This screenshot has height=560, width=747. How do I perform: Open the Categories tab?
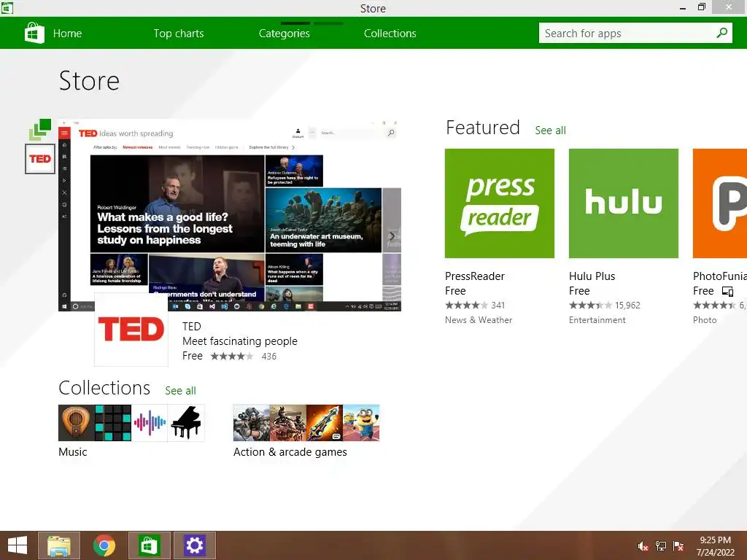click(285, 34)
